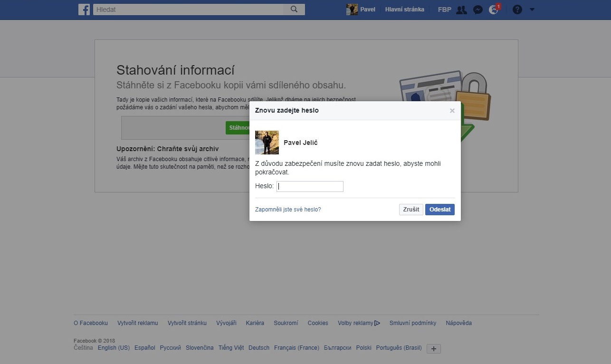This screenshot has width=611, height=364.
Task: Open the friend requests icon
Action: pos(461,10)
